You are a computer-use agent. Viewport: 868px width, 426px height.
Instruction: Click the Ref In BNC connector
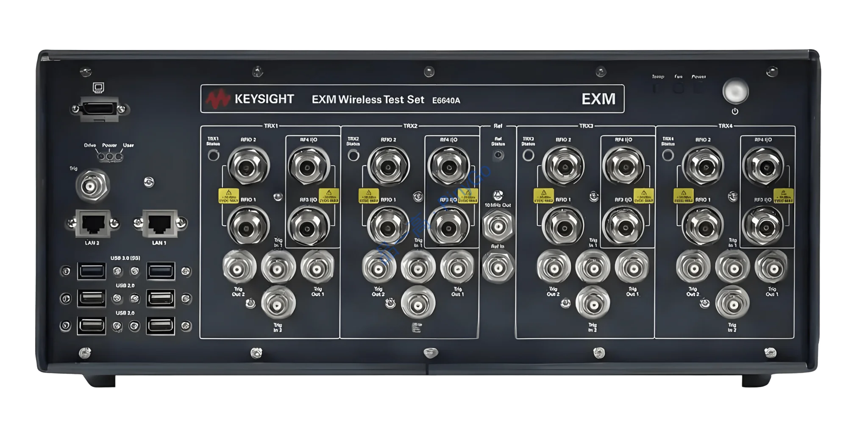[498, 267]
